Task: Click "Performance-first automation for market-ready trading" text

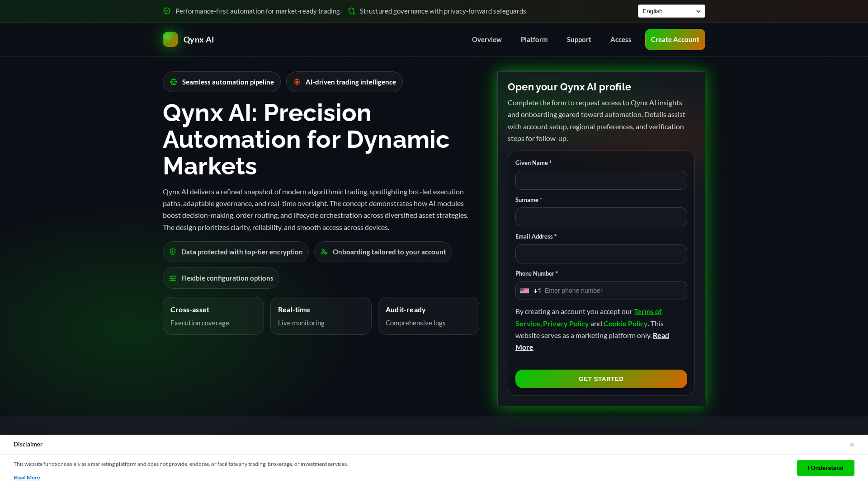Action: (258, 11)
